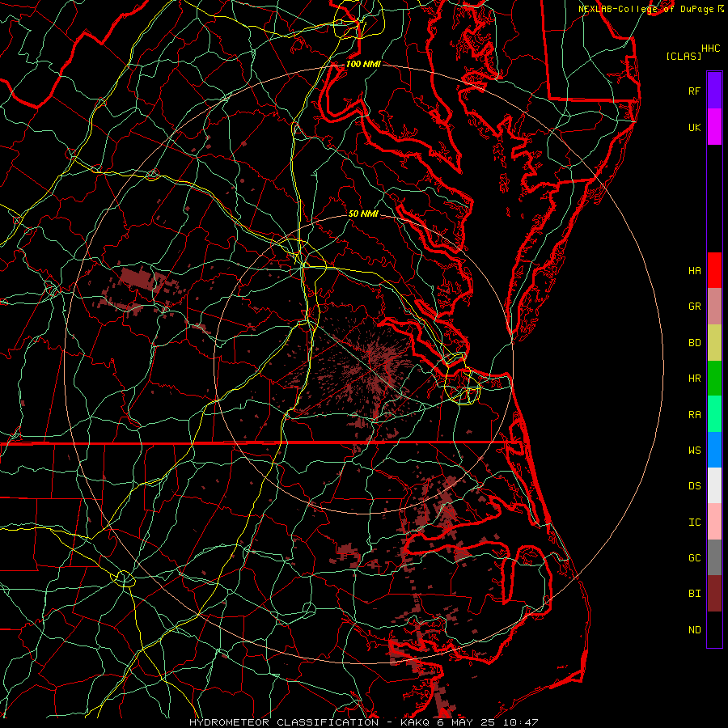Click the GR pink legend swatch
Screen dimensions: 728x728
pos(714,306)
